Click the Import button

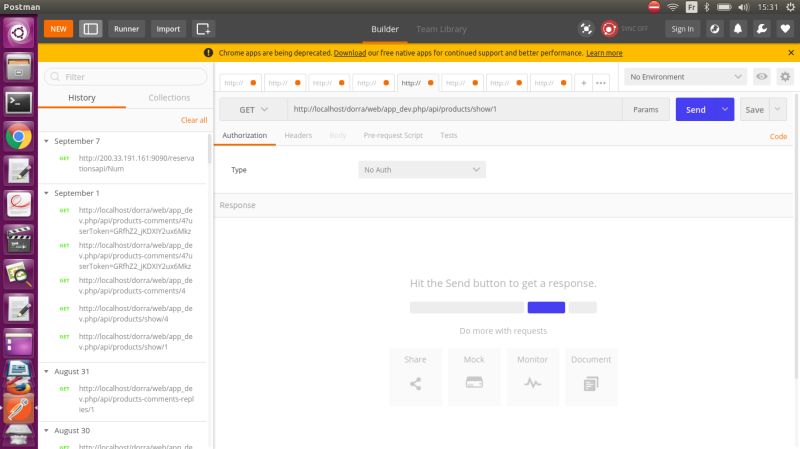168,29
